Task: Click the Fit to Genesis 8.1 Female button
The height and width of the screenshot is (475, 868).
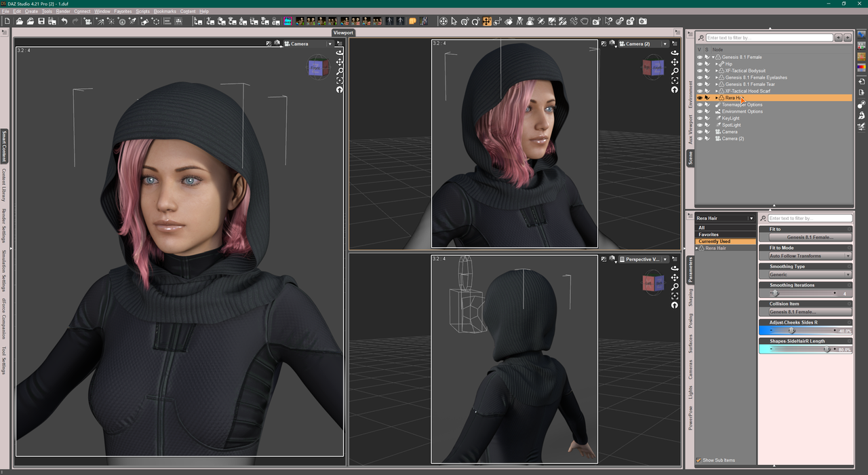Action: pyautogui.click(x=810, y=237)
